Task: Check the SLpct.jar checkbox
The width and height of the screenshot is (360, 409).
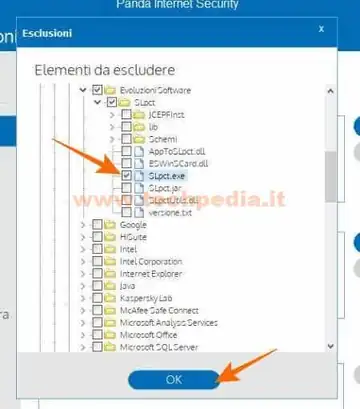Action: [x=126, y=188]
